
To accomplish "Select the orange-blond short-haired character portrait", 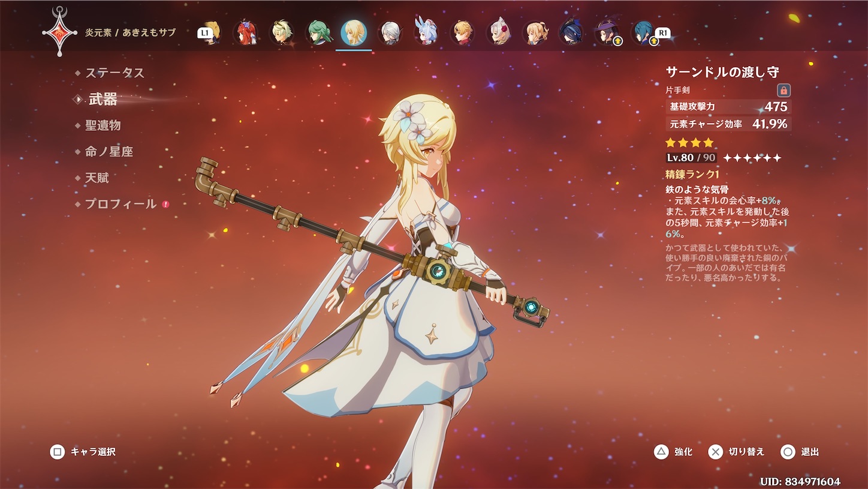I will (462, 32).
